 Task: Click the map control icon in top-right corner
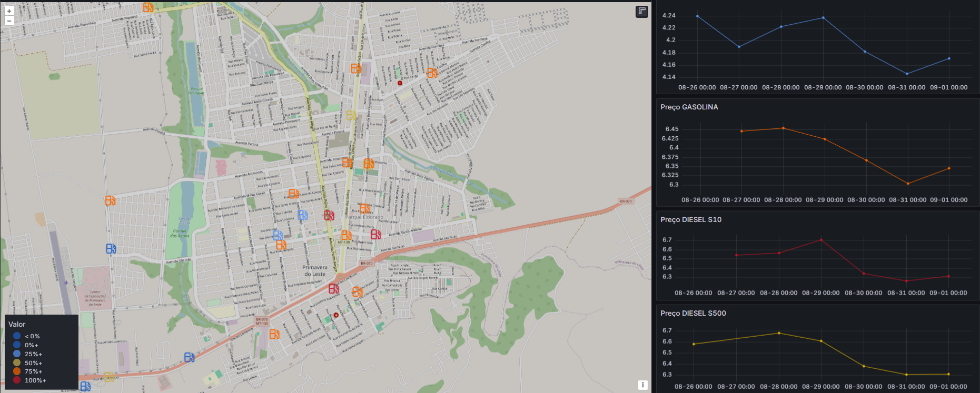tap(641, 12)
